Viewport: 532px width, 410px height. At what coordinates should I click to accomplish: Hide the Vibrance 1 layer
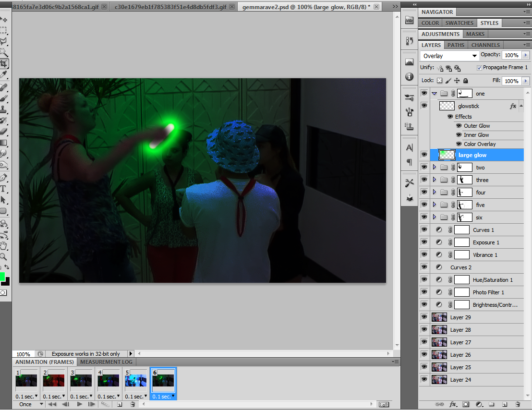coord(424,254)
